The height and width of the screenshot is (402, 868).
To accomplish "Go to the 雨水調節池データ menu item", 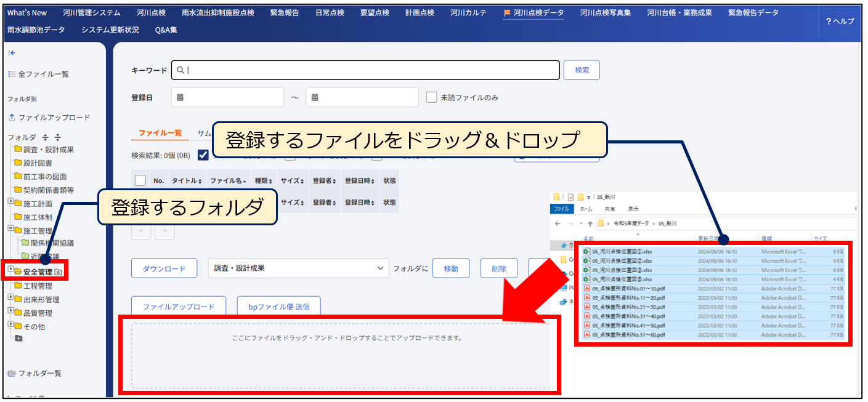I will pyautogui.click(x=36, y=30).
